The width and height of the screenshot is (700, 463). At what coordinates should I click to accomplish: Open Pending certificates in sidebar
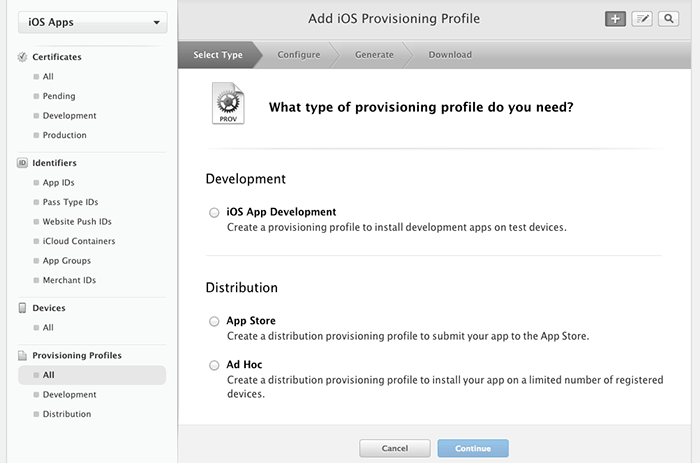pyautogui.click(x=58, y=96)
